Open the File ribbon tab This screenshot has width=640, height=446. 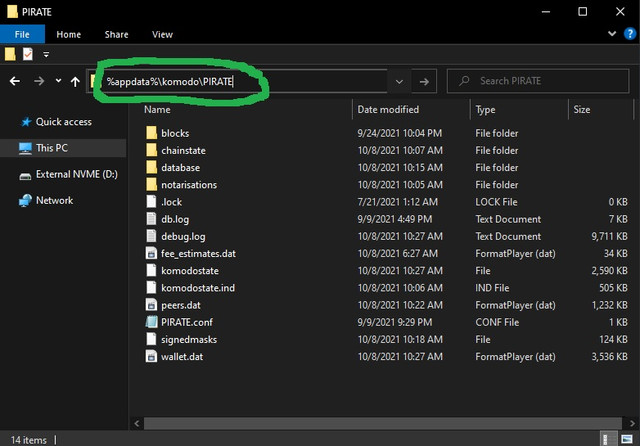pyautogui.click(x=22, y=34)
